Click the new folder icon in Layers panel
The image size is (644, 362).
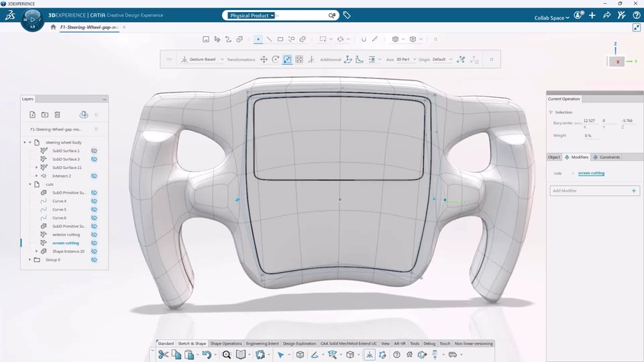point(45,115)
